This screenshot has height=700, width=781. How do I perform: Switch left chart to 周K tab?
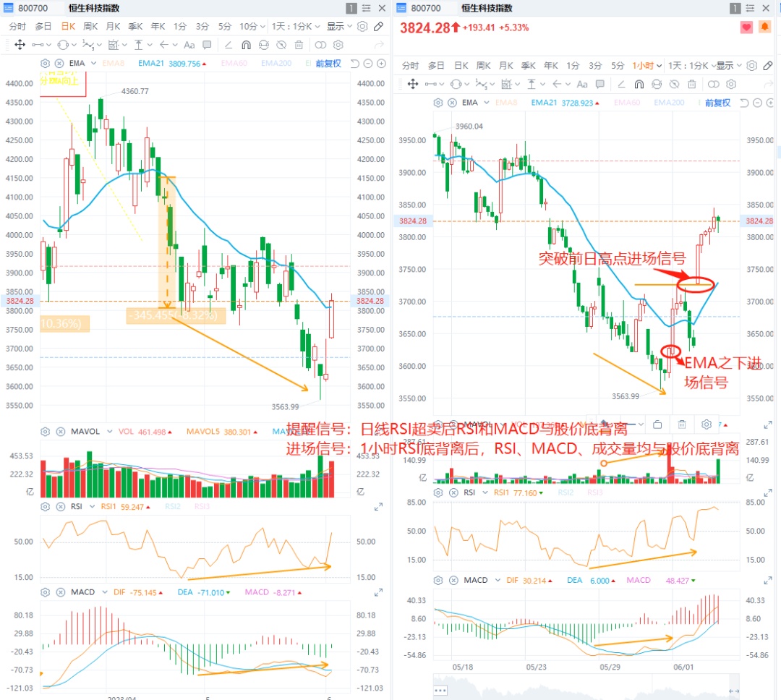point(90,26)
